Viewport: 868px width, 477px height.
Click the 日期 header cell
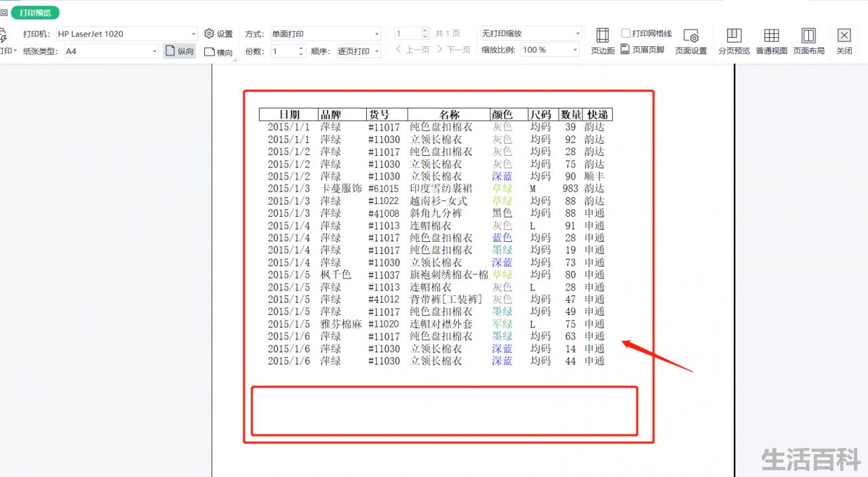coord(289,115)
